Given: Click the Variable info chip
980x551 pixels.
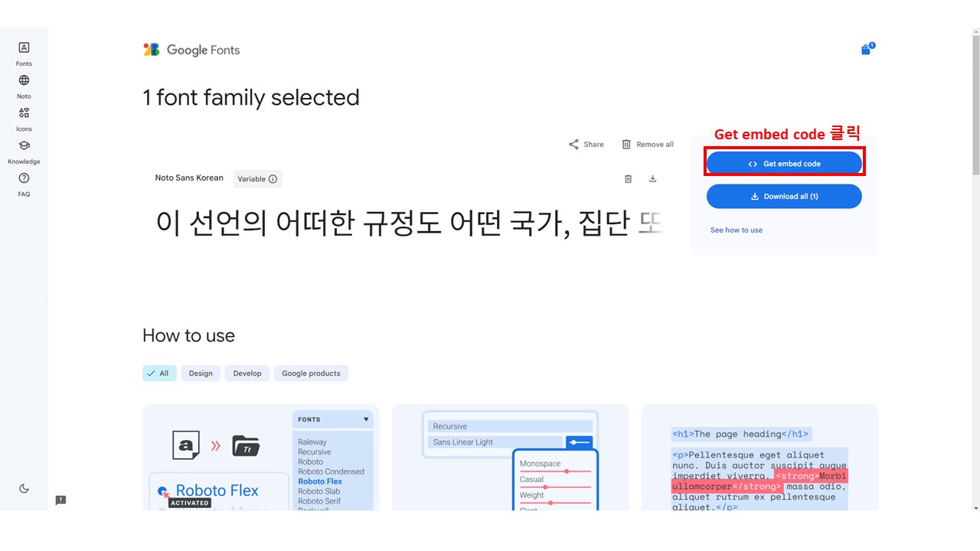Looking at the screenshot, I should 257,179.
